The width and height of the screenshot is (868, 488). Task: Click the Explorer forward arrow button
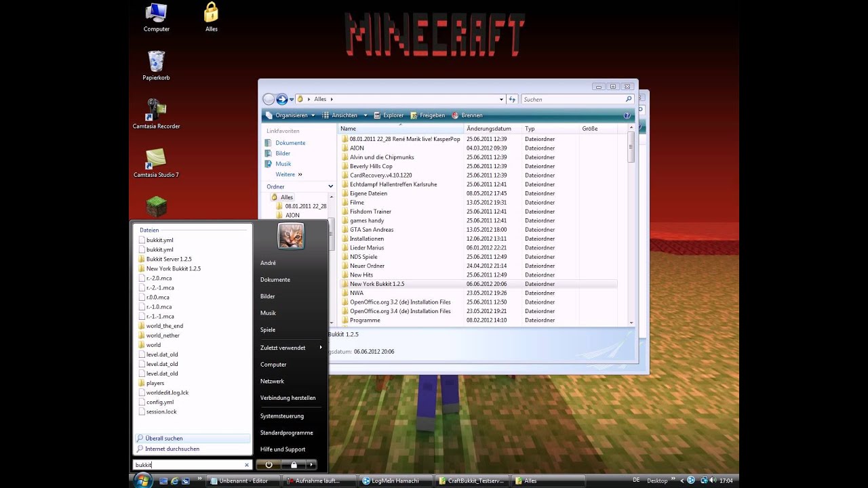(281, 100)
